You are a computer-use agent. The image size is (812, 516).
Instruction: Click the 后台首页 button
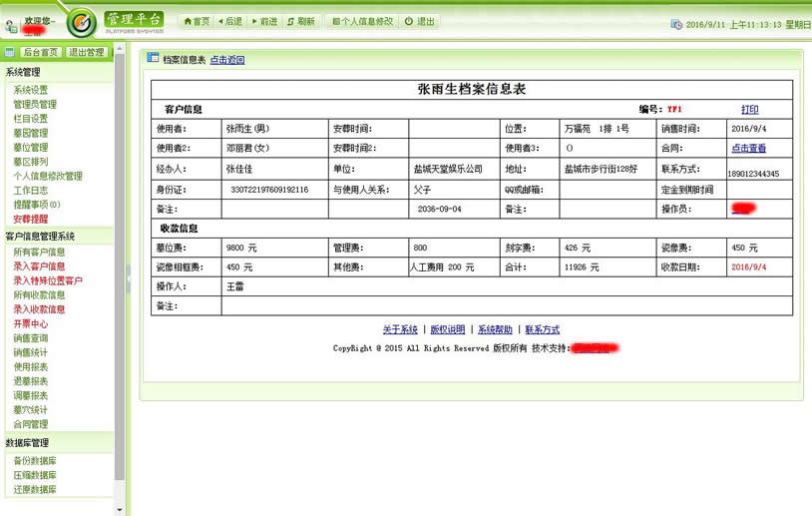pos(39,52)
